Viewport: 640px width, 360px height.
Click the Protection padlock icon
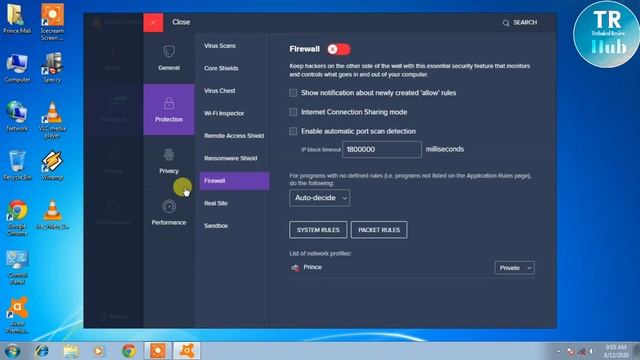coord(169,103)
